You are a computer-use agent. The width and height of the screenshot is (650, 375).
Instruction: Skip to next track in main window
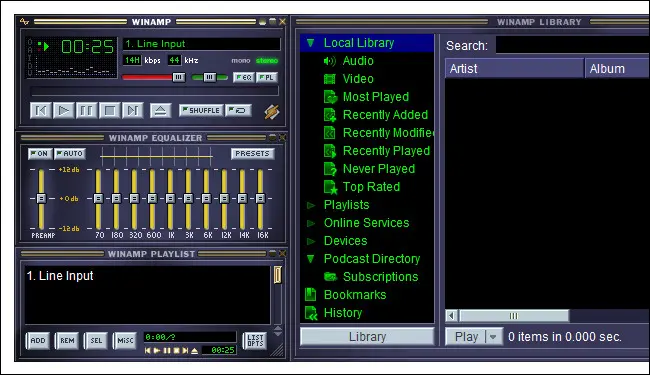click(133, 111)
